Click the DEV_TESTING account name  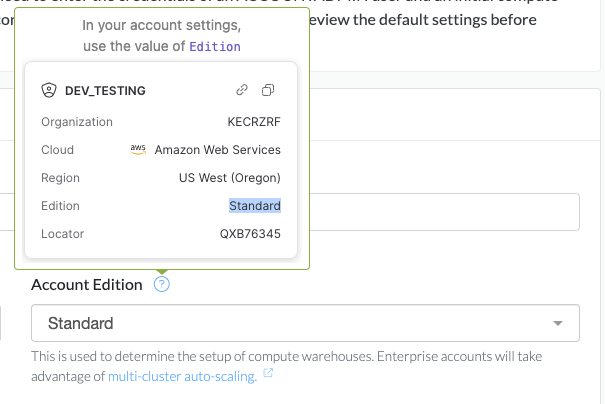point(105,91)
